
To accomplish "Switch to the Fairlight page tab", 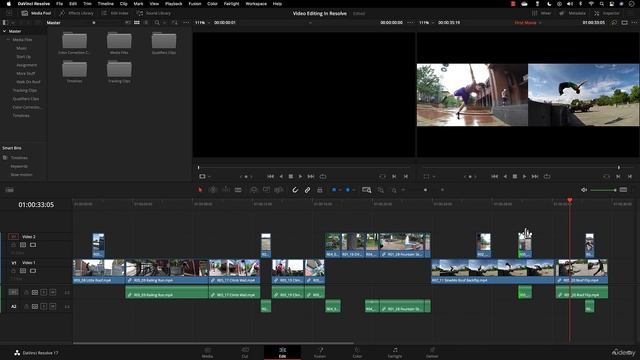I will click(x=395, y=353).
